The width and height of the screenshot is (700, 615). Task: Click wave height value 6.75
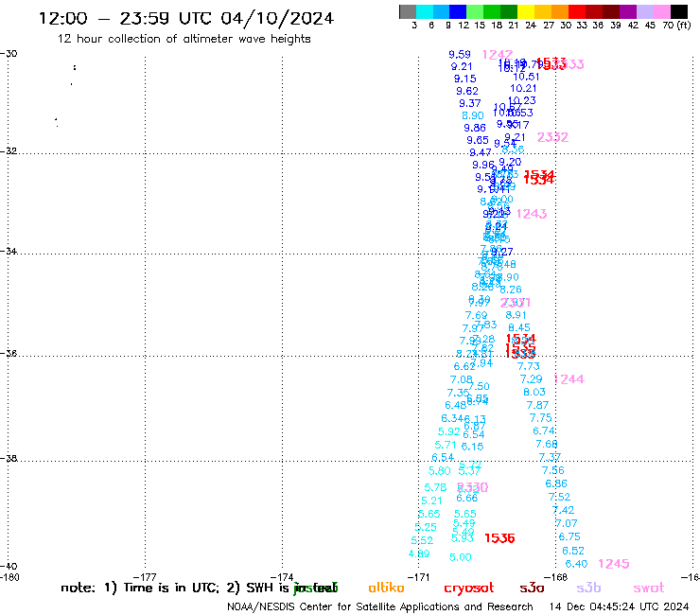pyautogui.click(x=569, y=536)
